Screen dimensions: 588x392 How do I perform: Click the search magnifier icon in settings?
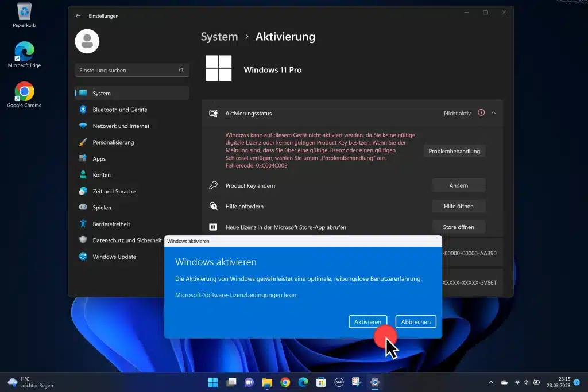click(x=181, y=70)
